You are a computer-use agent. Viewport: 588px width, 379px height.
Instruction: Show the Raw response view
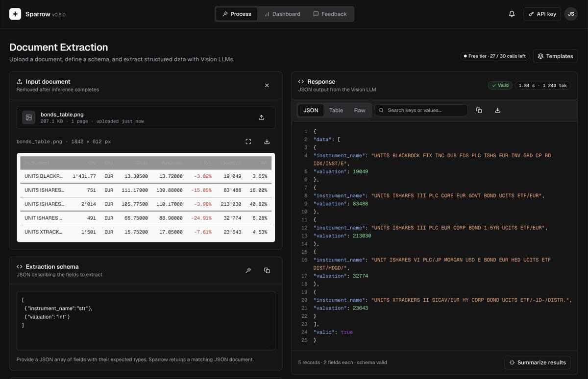360,110
